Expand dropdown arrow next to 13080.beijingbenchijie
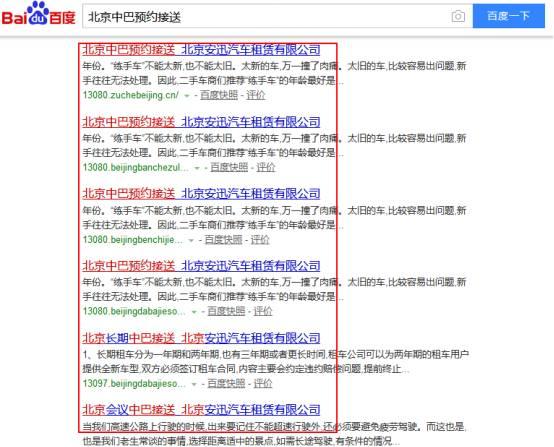The height and width of the screenshot is (447, 554). tap(191, 240)
